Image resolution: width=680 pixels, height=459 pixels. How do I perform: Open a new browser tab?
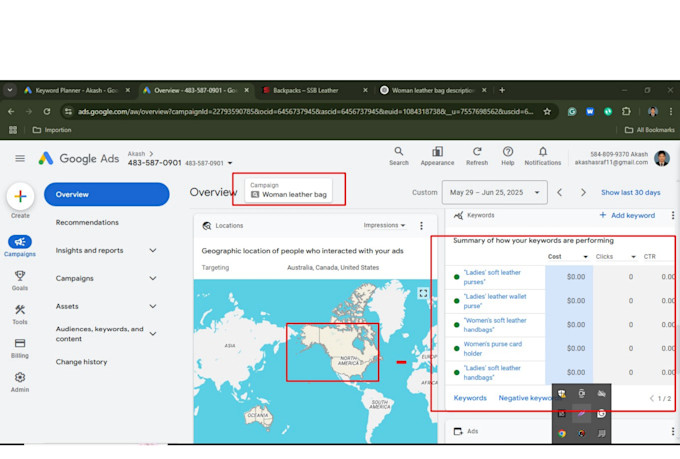point(502,90)
